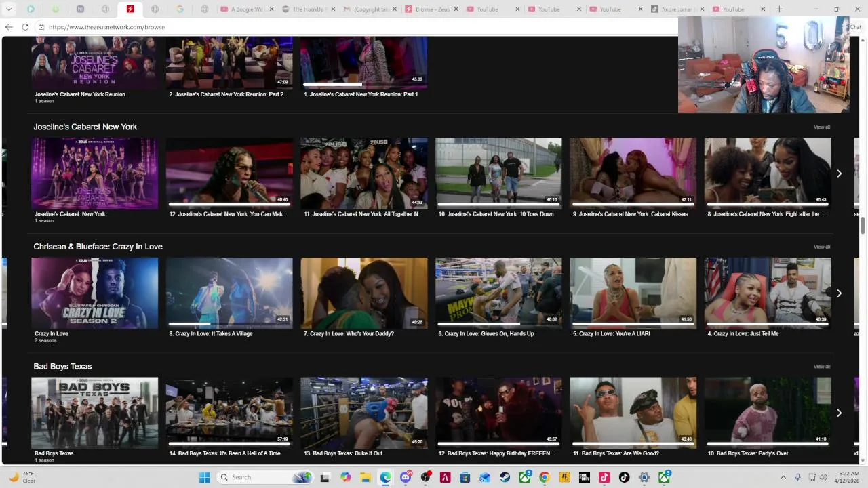The image size is (868, 488).
Task: Play episode 12 'You Can Mak...' thumbnail
Action: (229, 174)
